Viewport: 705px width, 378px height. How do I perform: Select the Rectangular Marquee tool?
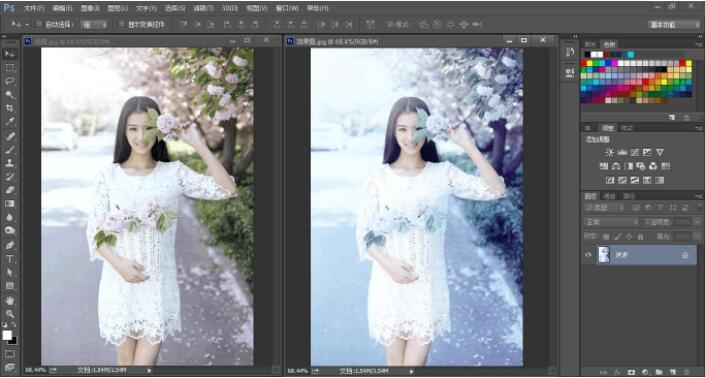tap(9, 68)
